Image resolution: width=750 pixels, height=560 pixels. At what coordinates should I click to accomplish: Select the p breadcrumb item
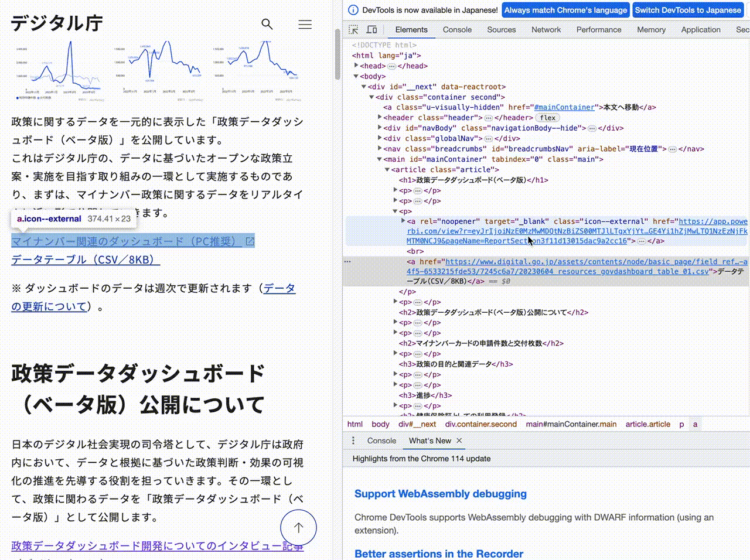point(681,424)
